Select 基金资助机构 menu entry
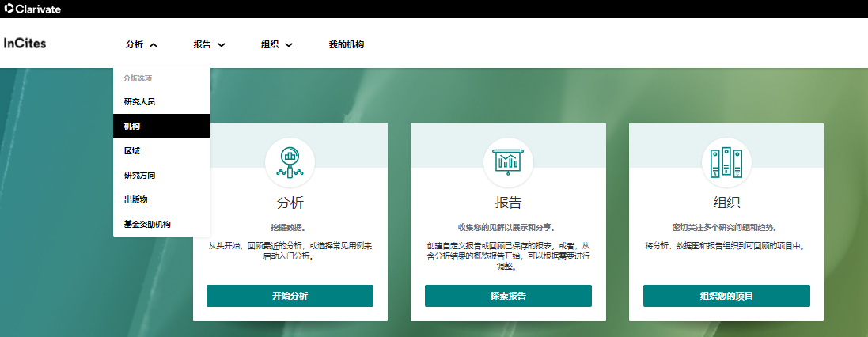Screen dimensions: 868x337 pos(147,225)
